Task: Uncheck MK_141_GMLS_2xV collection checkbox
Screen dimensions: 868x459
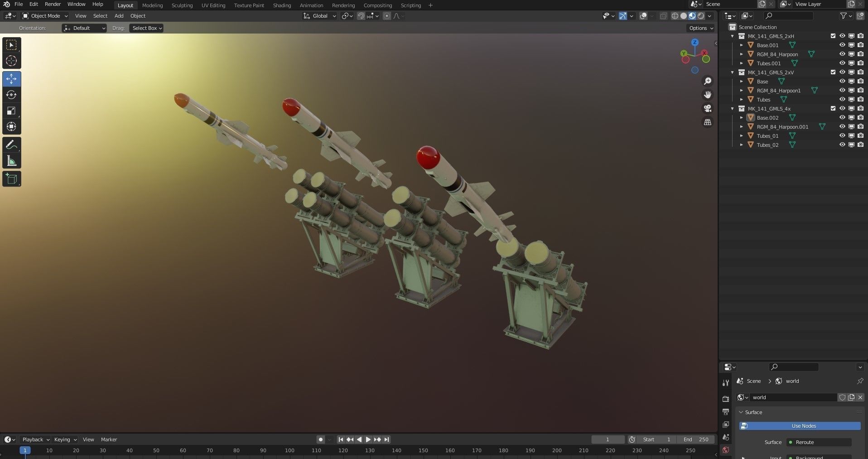Action: click(x=833, y=72)
